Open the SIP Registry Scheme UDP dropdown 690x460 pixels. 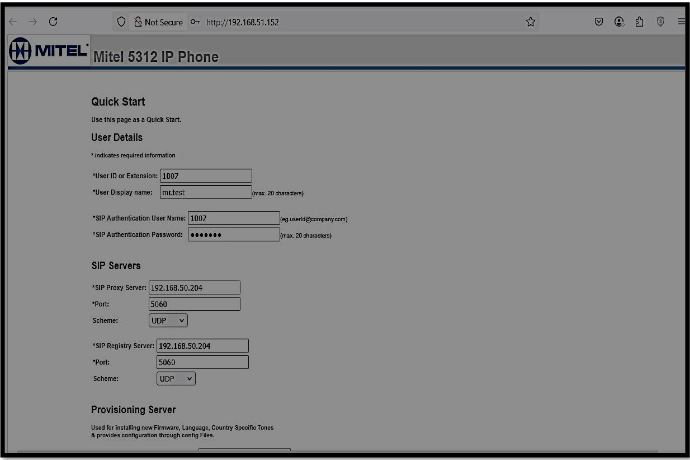(176, 379)
